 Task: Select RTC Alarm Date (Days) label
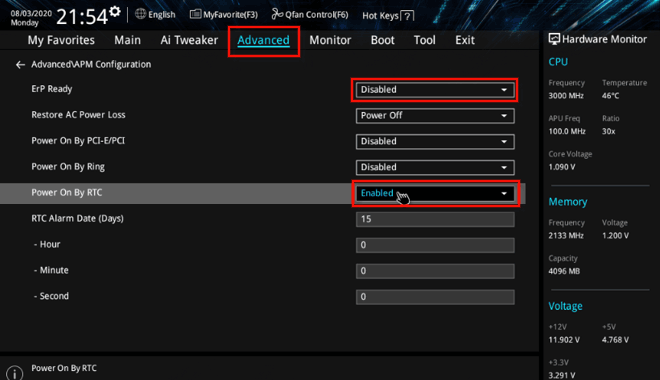click(x=77, y=218)
